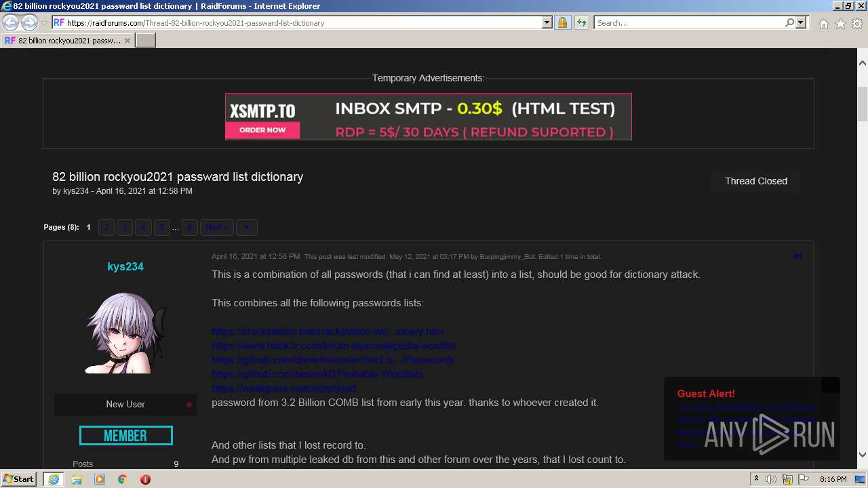The width and height of the screenshot is (868, 488).
Task: Open the Home page icon
Action: click(x=823, y=24)
